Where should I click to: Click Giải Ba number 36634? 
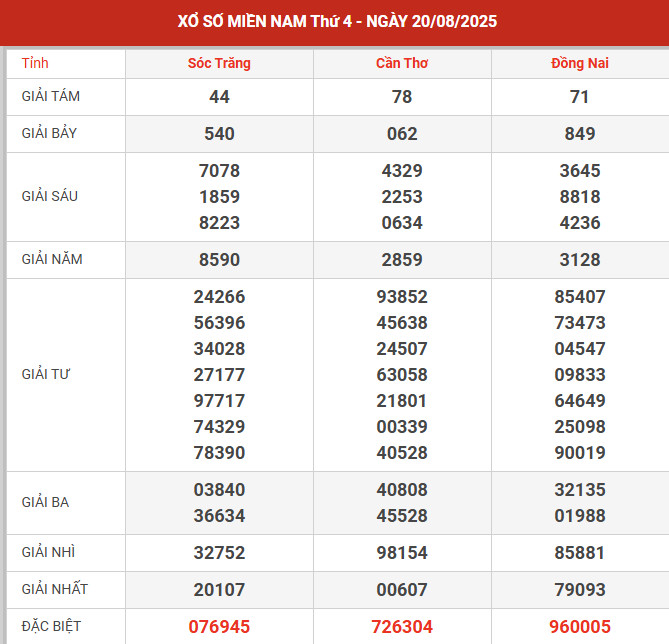(219, 516)
